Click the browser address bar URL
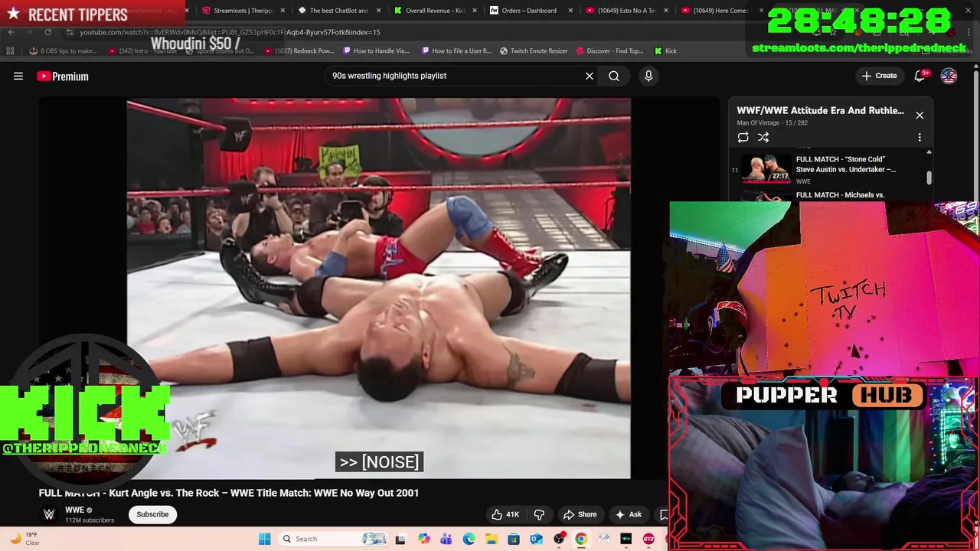The width and height of the screenshot is (980, 551). [230, 32]
